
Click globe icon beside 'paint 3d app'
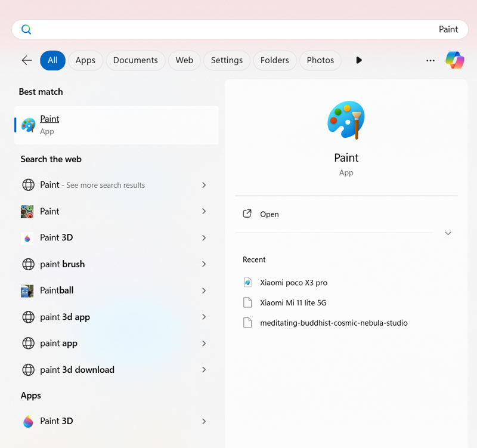(28, 317)
